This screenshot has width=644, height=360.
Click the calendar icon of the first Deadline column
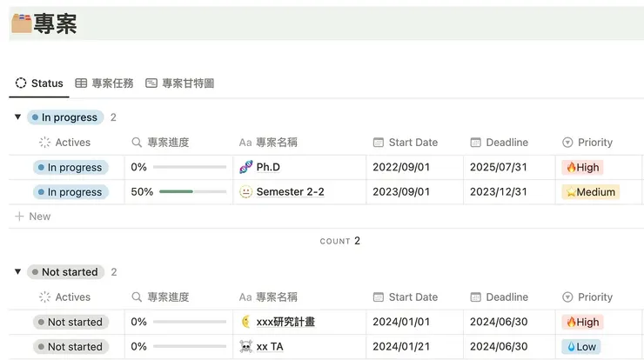point(476,143)
